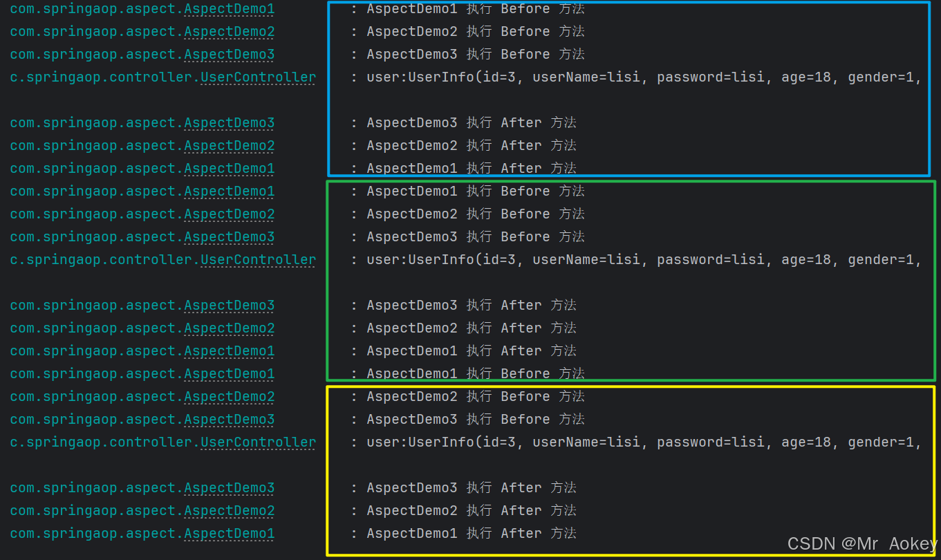
Task: Click AspectDemo1 class link on yellow-box After row
Action: [x=229, y=534]
